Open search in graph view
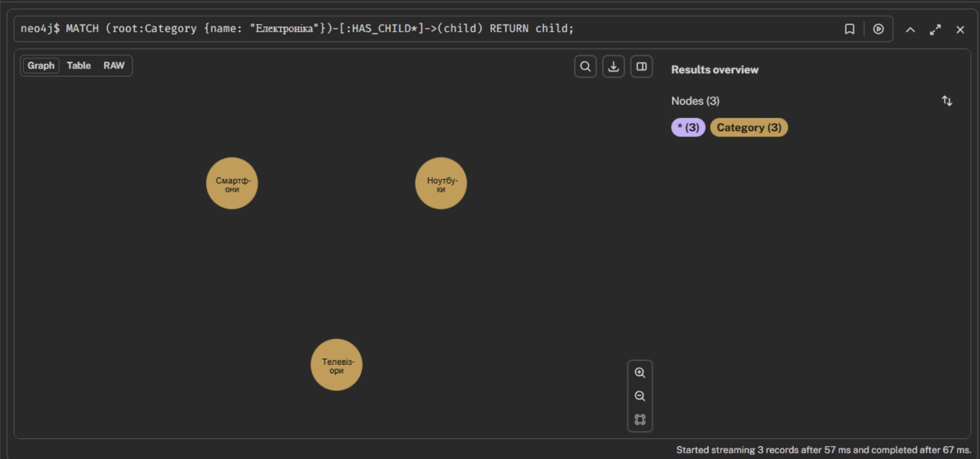The image size is (980, 459). click(x=585, y=67)
